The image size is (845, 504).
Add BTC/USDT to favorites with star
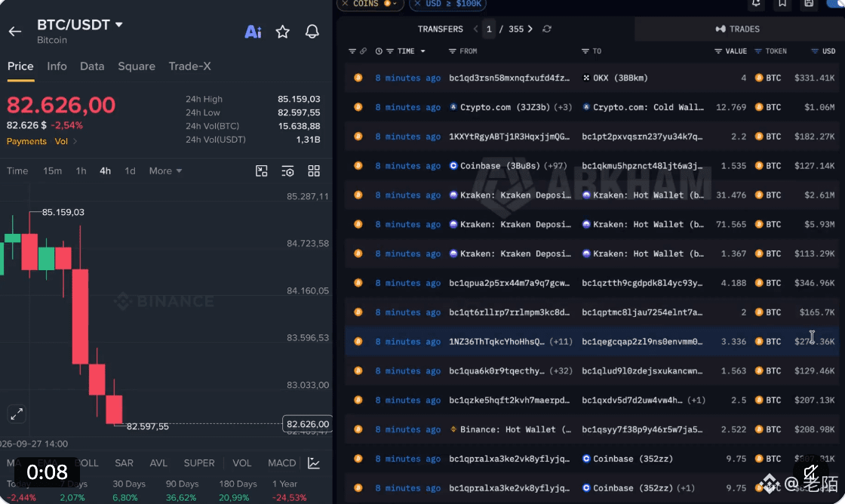(282, 32)
